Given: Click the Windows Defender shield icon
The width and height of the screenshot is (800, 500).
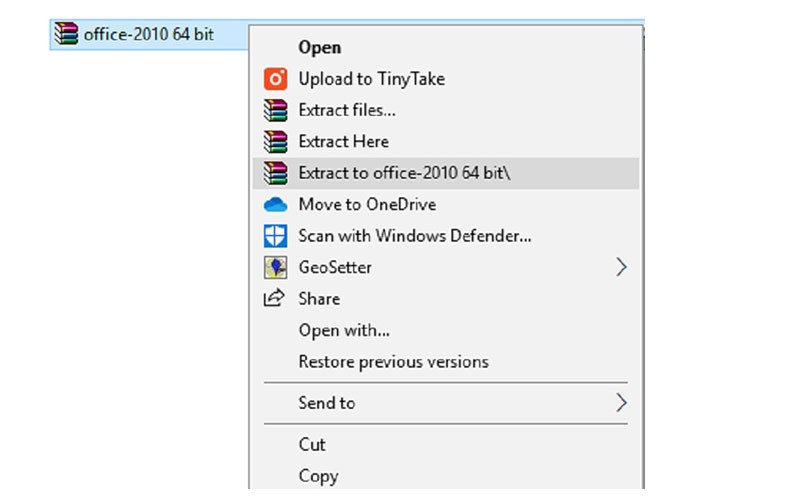Looking at the screenshot, I should (x=276, y=236).
